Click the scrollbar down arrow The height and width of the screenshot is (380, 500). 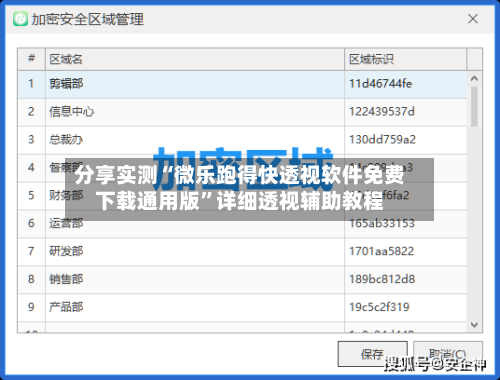[474, 324]
